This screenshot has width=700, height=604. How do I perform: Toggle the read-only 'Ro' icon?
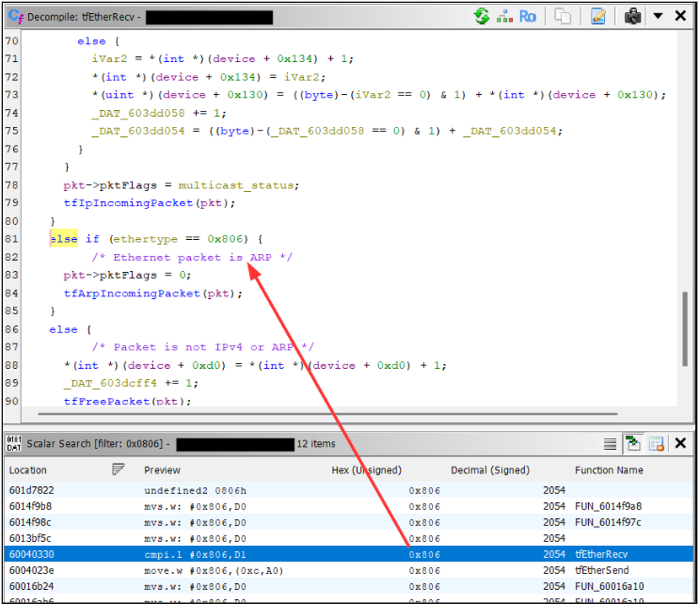tap(528, 16)
